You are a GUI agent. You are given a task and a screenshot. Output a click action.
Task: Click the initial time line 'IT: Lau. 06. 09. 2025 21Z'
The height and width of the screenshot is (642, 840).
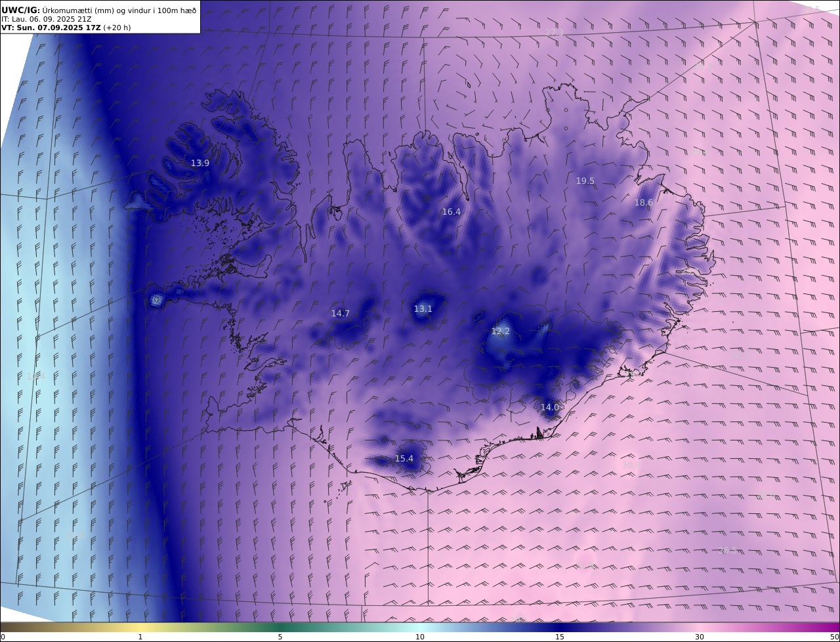(x=47, y=19)
